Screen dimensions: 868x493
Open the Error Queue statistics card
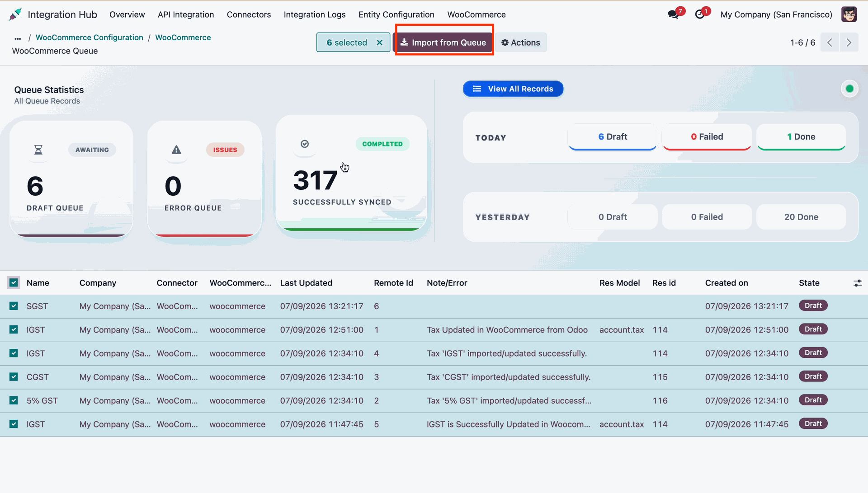[204, 178]
